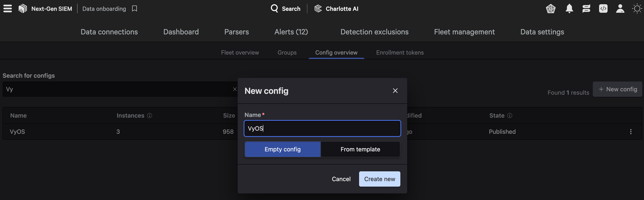The height and width of the screenshot is (200, 644).
Task: Close the New config dialog
Action: coord(395,91)
